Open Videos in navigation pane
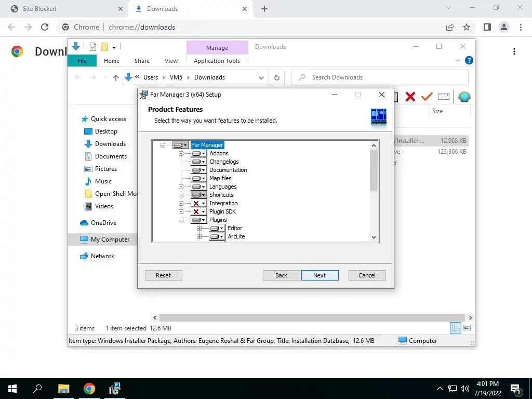This screenshot has height=399, width=532. pos(99,206)
